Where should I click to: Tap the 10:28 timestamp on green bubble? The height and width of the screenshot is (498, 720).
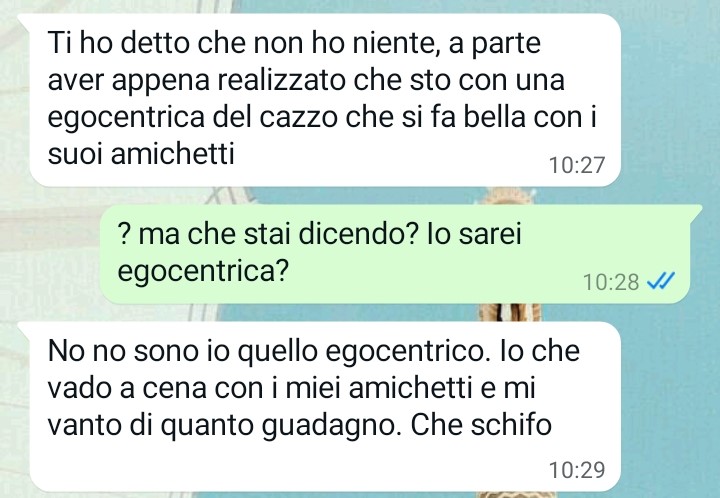[611, 282]
